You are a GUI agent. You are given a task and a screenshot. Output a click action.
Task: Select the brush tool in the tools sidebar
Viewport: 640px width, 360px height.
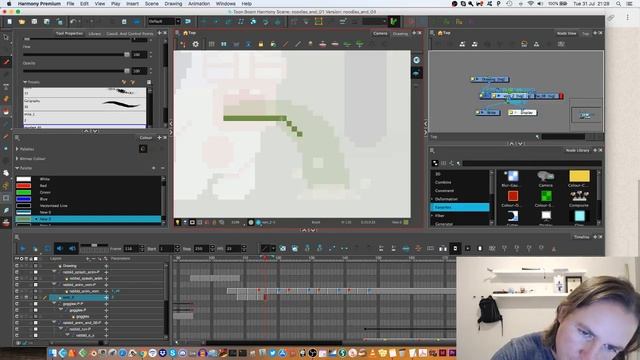click(6, 62)
